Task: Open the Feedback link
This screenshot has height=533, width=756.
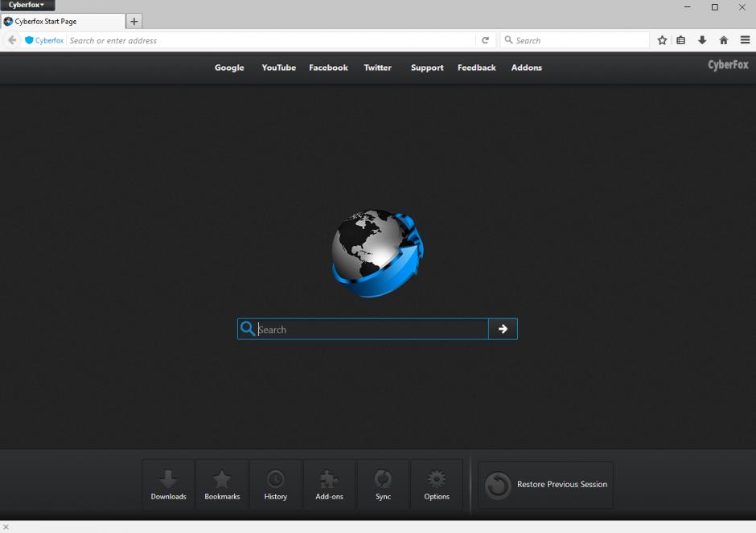Action: click(476, 68)
